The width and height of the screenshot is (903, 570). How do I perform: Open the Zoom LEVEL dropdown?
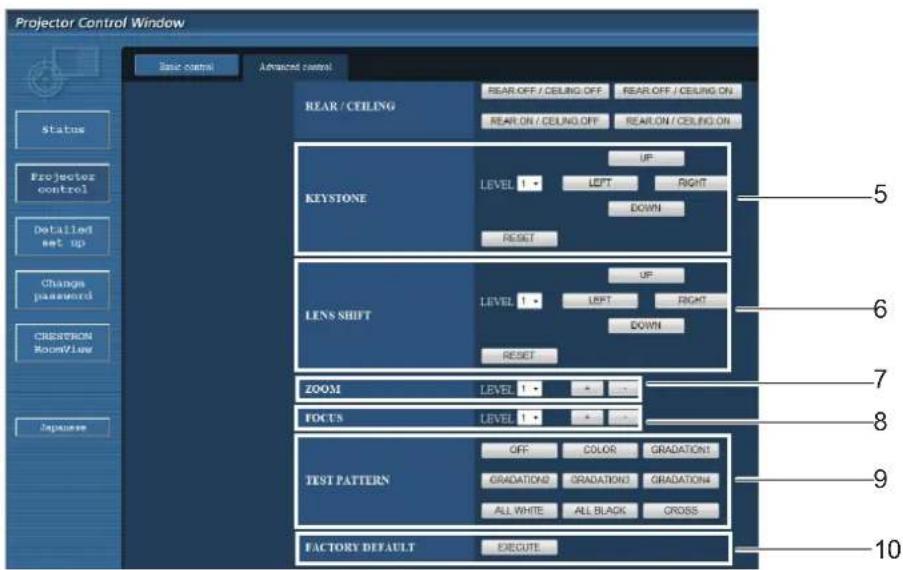coord(529,389)
